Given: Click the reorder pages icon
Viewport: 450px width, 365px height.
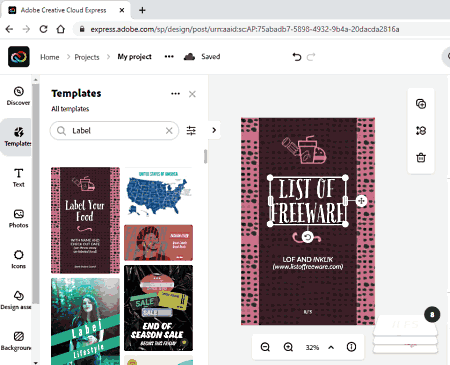Looking at the screenshot, I should [421, 130].
